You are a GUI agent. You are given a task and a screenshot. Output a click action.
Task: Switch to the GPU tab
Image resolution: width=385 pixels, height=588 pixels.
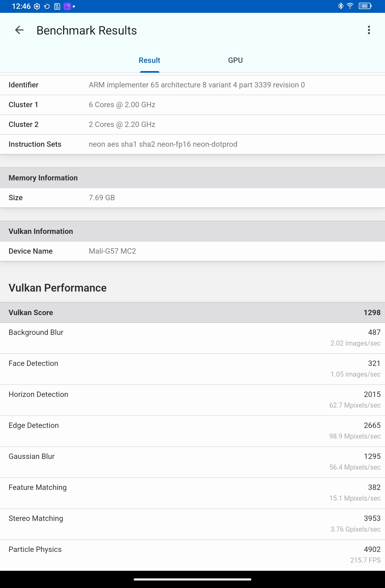click(235, 60)
